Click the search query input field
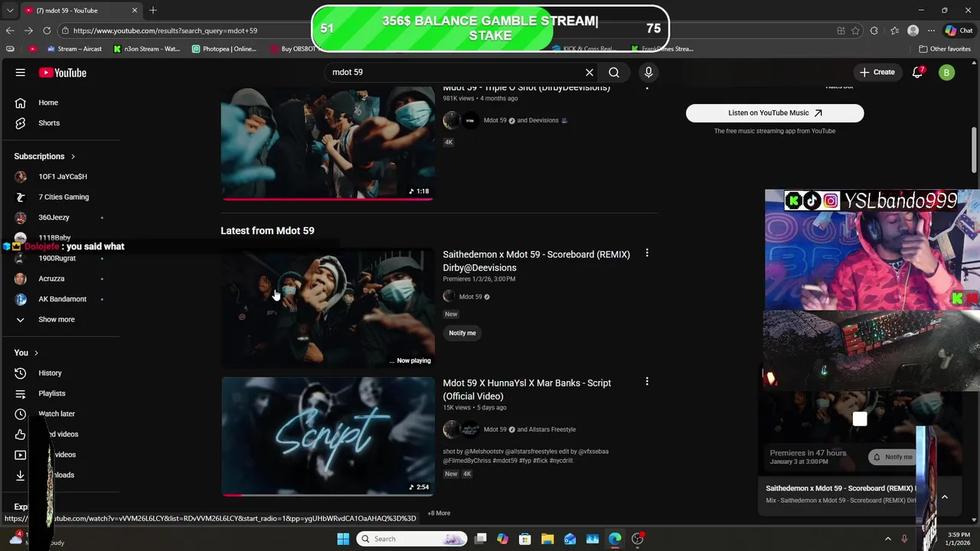 click(x=456, y=72)
